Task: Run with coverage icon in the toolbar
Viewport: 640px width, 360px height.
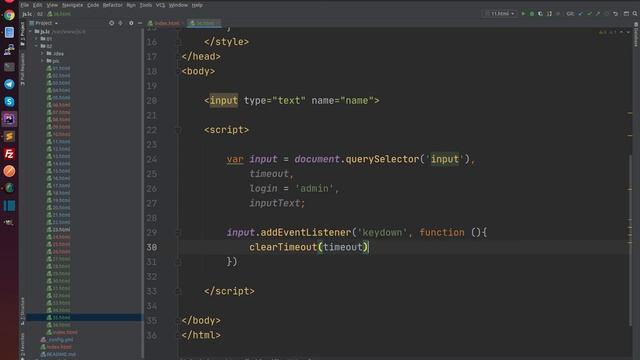Action: pos(540,14)
